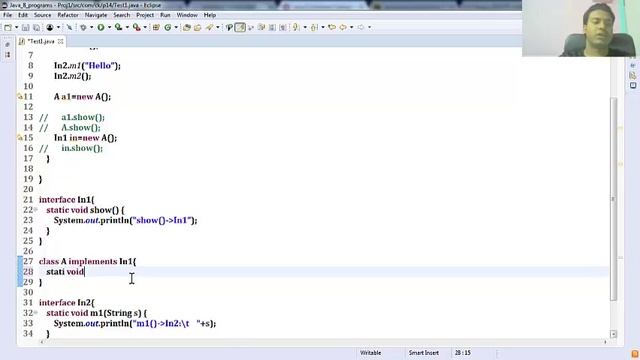Screen dimensions: 640x360
Task: Collapse the code fold at line 22
Action: [x=36, y=210]
